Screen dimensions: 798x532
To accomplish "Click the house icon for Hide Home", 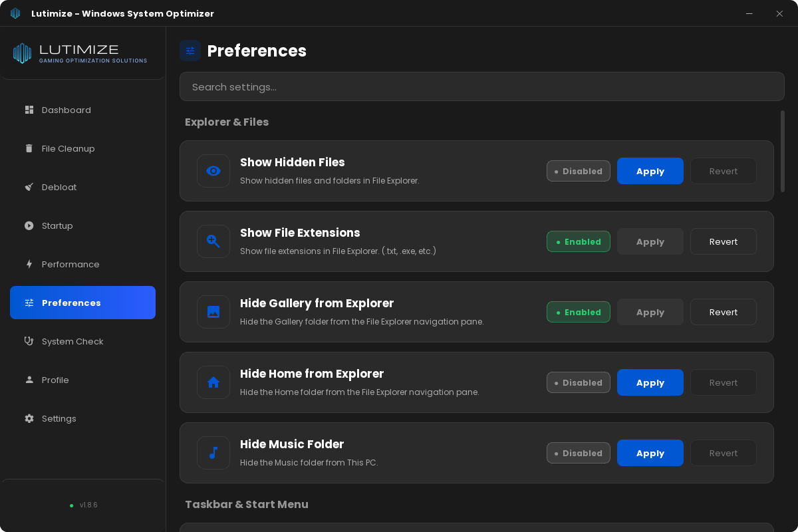I will coord(213,382).
